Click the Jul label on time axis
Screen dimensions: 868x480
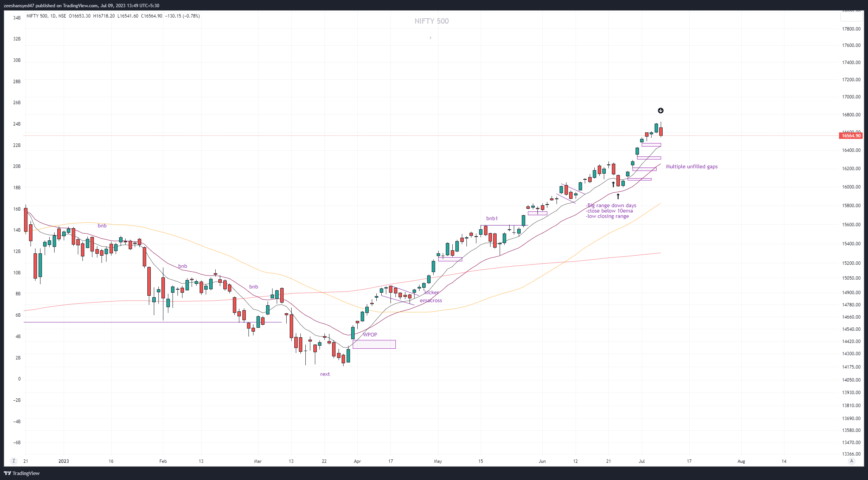pyautogui.click(x=642, y=461)
